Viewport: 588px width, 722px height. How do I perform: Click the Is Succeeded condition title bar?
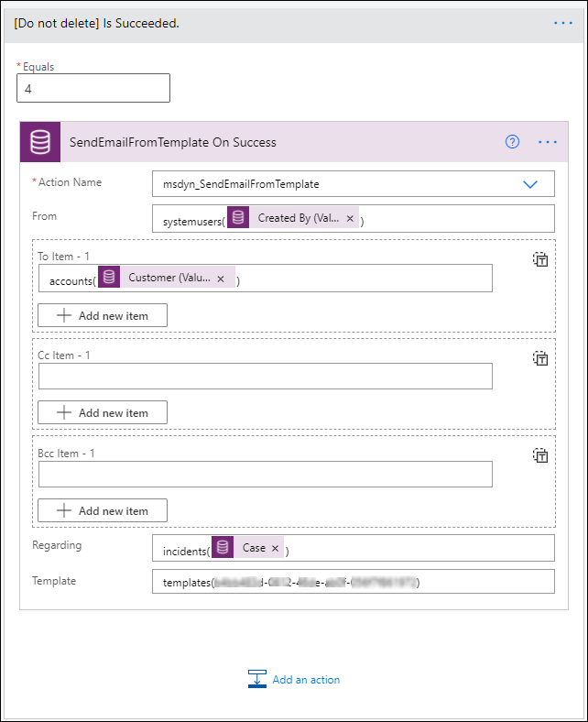294,23
